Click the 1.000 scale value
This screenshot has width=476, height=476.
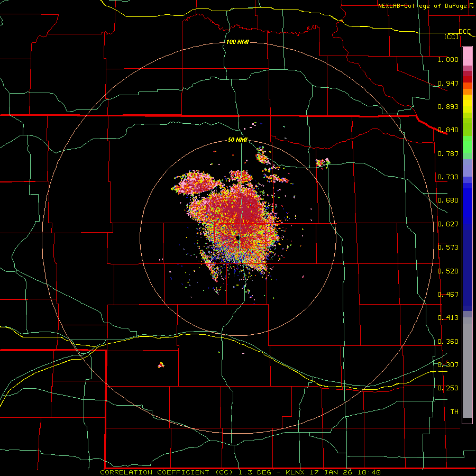click(x=448, y=59)
